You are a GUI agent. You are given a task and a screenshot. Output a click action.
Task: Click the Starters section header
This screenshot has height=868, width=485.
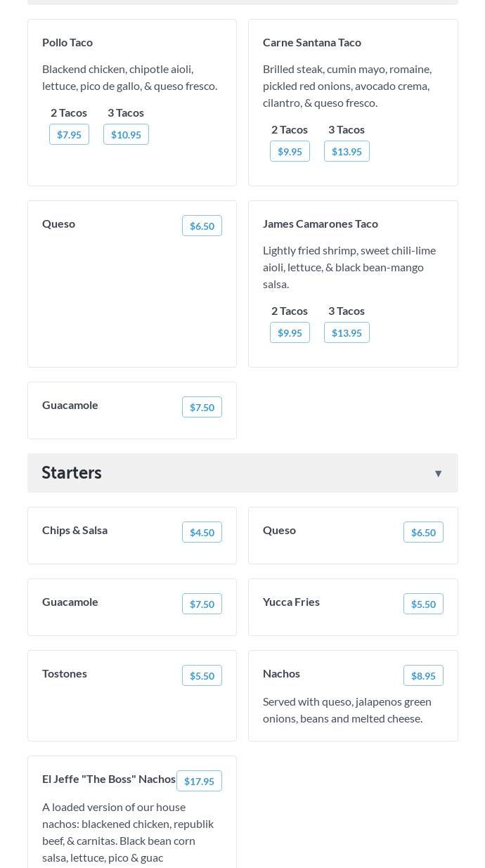click(242, 473)
